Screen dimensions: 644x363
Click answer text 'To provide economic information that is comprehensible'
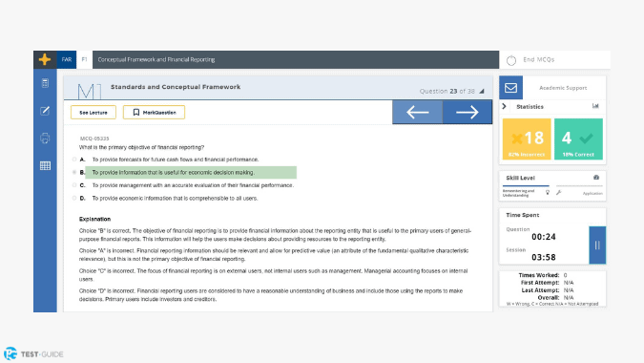pos(175,198)
